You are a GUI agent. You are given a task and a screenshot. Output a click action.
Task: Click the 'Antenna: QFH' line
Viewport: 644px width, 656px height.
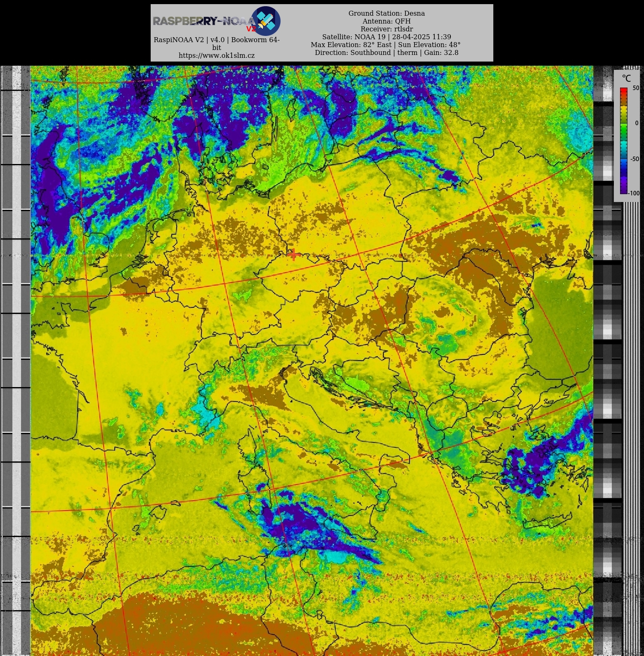(x=386, y=21)
